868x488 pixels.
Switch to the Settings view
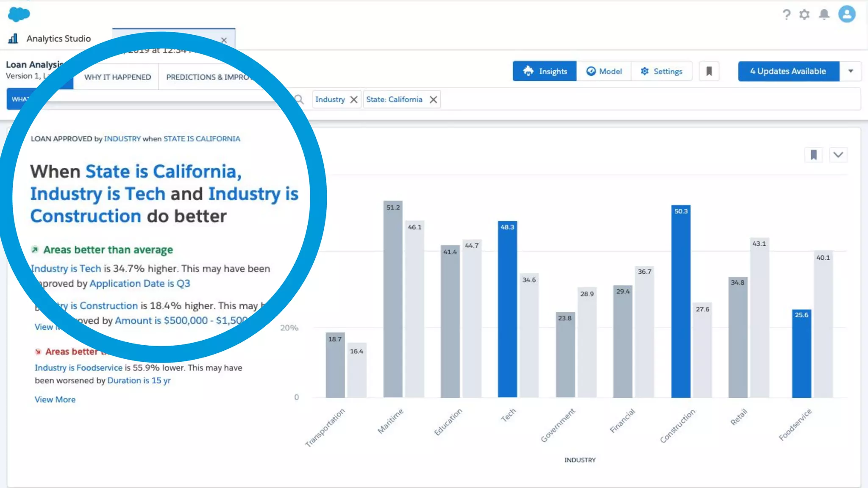coord(662,71)
